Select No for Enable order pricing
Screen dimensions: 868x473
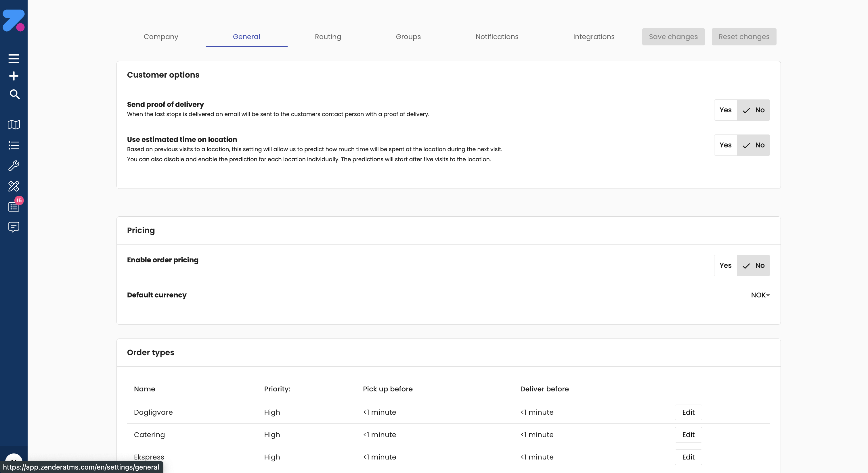pos(754,266)
